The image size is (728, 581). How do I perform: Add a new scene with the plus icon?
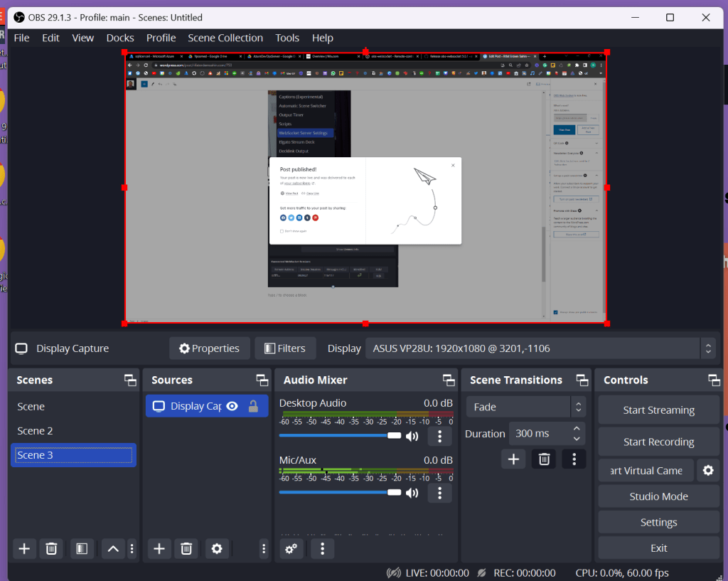pyautogui.click(x=24, y=548)
